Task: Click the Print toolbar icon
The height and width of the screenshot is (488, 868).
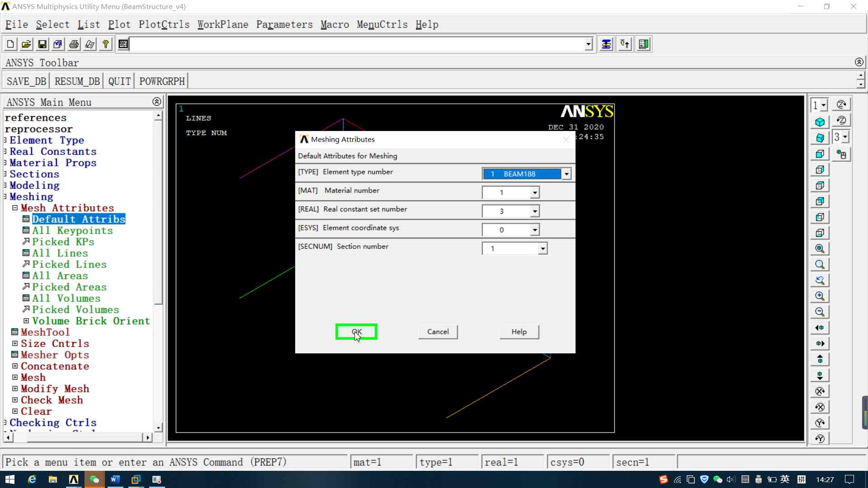Action: click(74, 44)
